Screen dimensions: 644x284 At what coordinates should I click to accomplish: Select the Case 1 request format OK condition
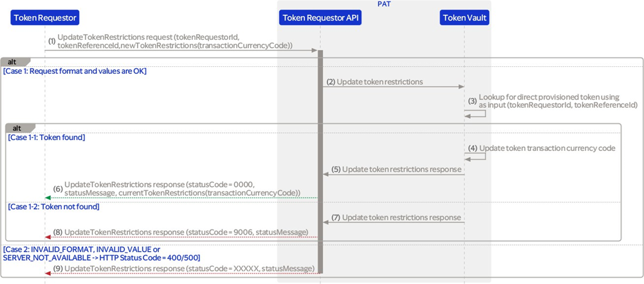click(x=75, y=71)
